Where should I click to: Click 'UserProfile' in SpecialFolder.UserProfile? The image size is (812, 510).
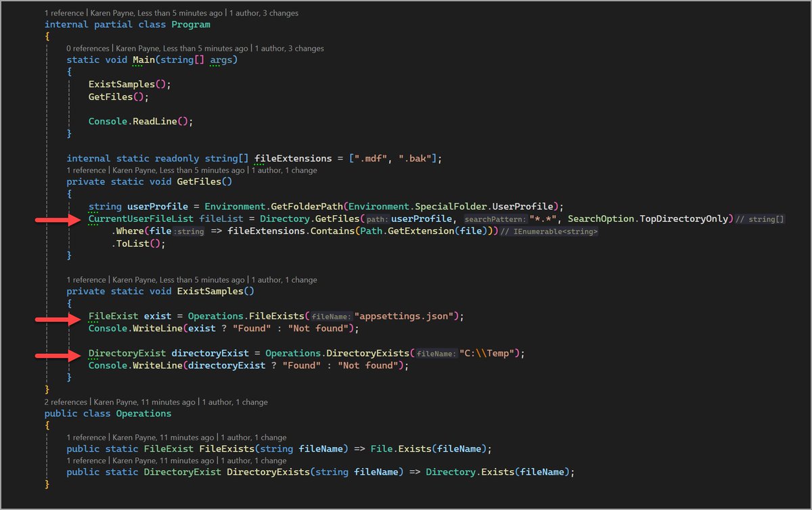(x=522, y=206)
